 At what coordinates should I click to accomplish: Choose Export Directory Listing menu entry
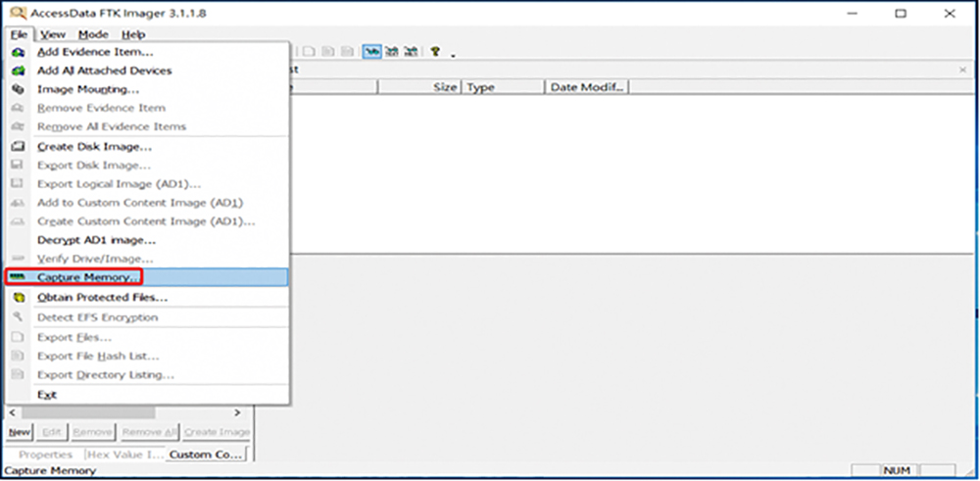tap(147, 375)
